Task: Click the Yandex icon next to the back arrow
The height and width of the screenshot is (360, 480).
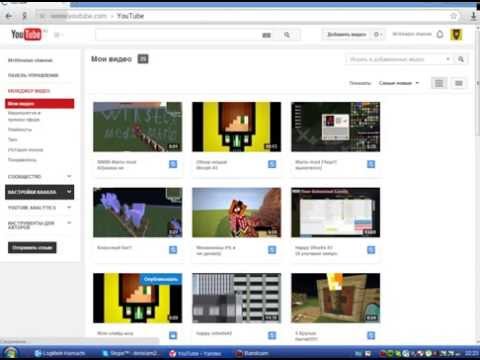Action: [24, 16]
